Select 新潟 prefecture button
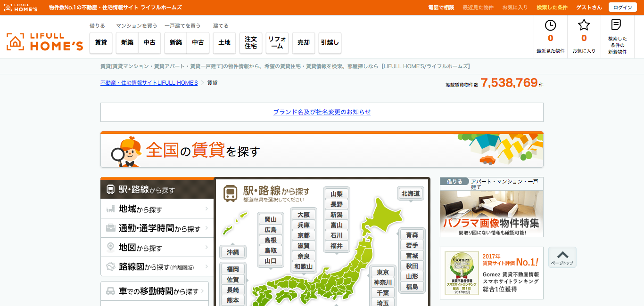The width and height of the screenshot is (644, 306). tap(337, 215)
